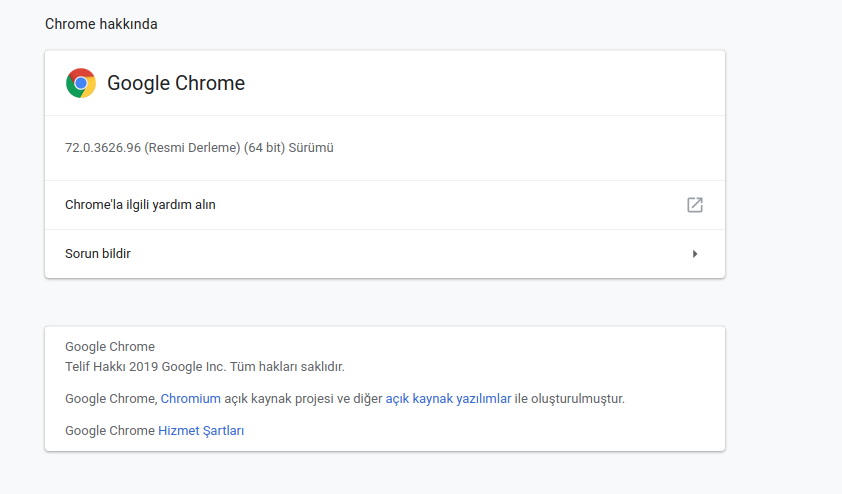Select the Sorun bildir row

coord(385,254)
